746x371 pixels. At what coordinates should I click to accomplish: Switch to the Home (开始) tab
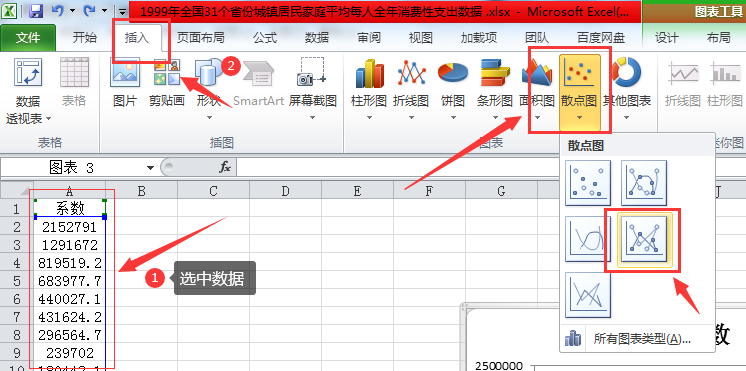[x=85, y=38]
